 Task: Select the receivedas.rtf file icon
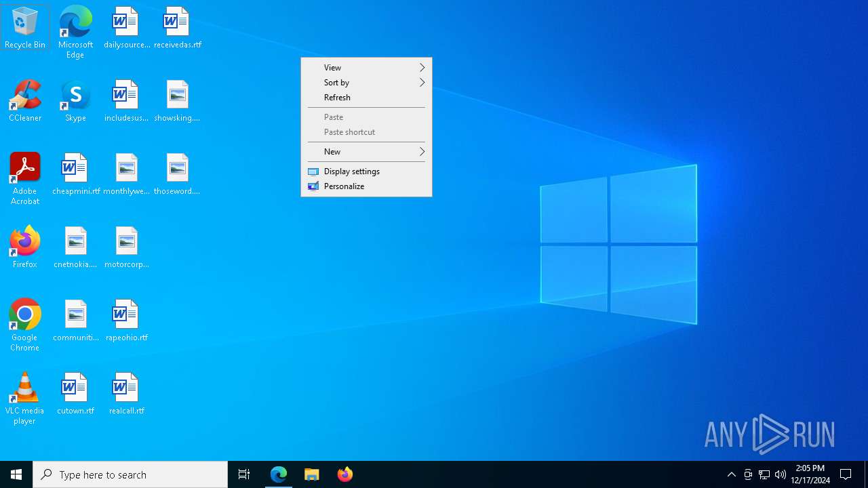point(177,27)
